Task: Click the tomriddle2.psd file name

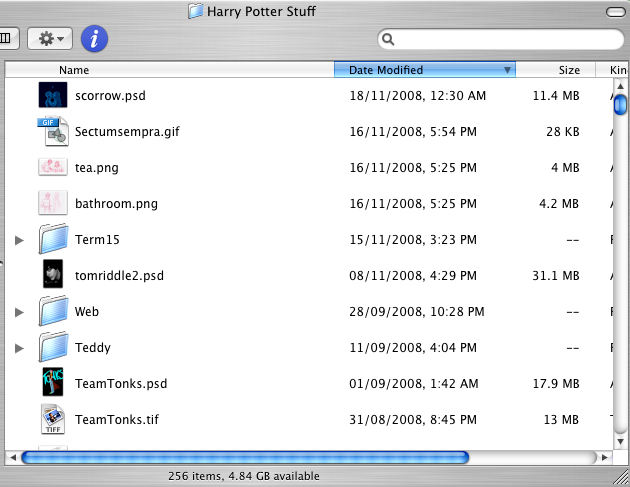Action: pyautogui.click(x=119, y=276)
